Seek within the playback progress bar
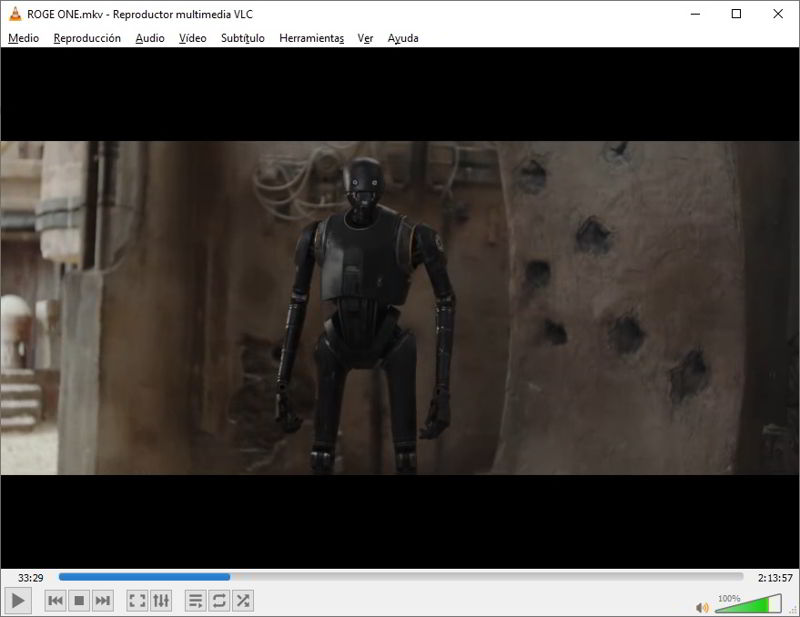Screen dimensions: 800x617 (x=400, y=577)
